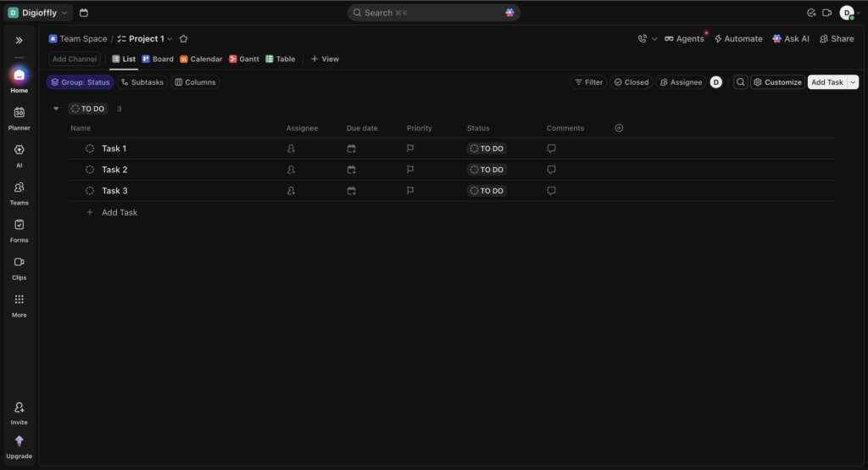Switch to the Board view tab
868x470 pixels.
158,59
